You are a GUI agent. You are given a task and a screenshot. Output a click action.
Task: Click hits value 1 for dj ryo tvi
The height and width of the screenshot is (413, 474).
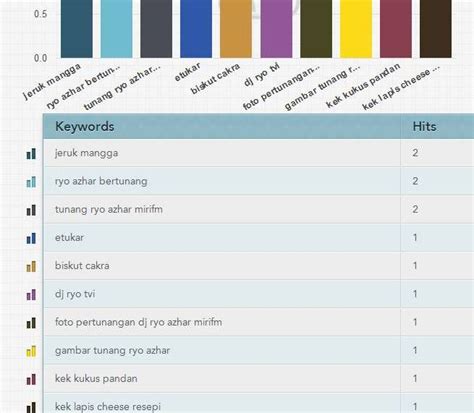[x=415, y=294]
